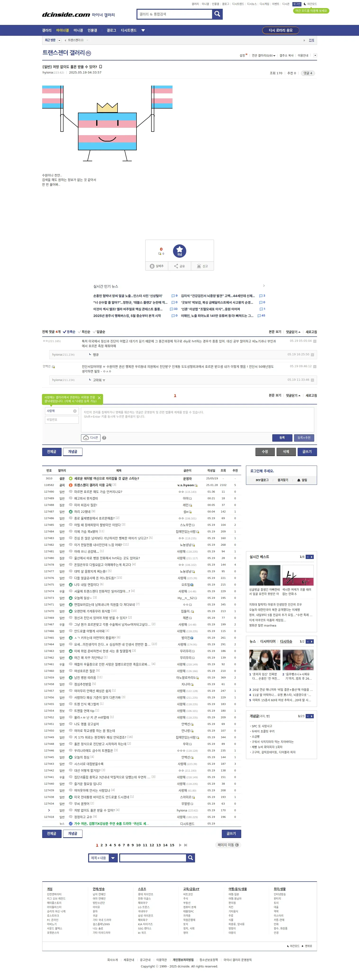Click the 개념 star recommend icon
The width and height of the screenshot is (359, 980).
tap(180, 251)
